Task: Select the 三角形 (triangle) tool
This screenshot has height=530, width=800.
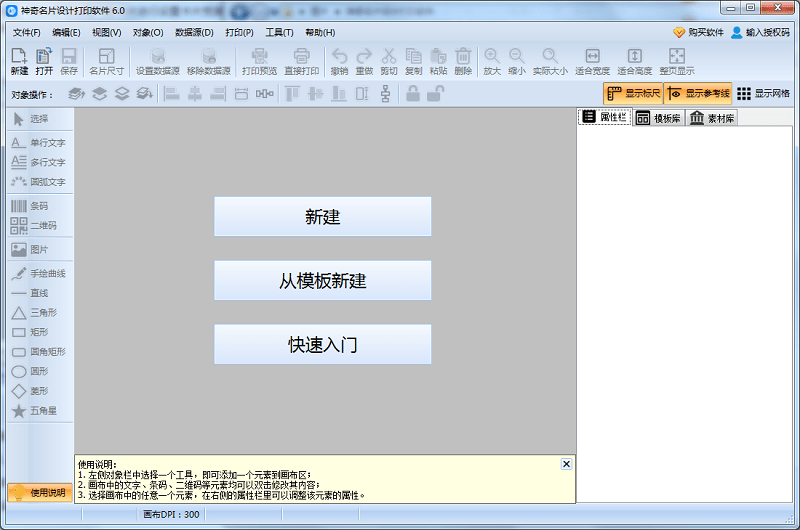Action: [x=37, y=313]
